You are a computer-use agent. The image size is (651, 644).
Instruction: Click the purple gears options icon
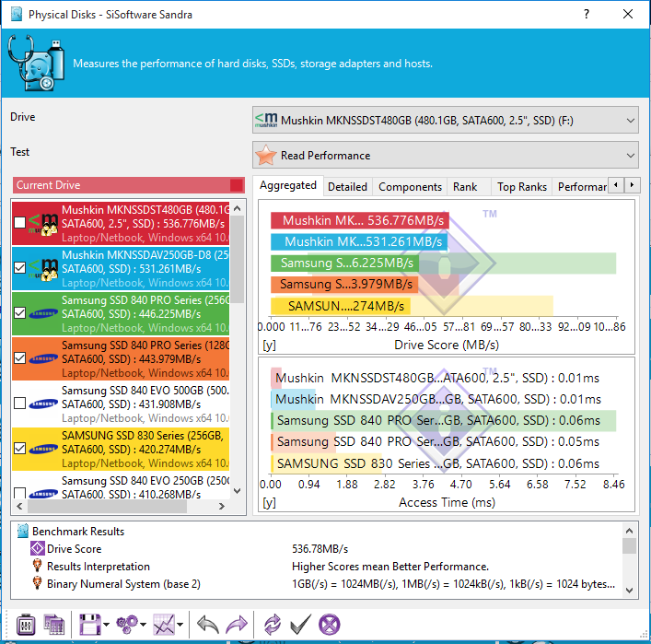click(x=127, y=625)
